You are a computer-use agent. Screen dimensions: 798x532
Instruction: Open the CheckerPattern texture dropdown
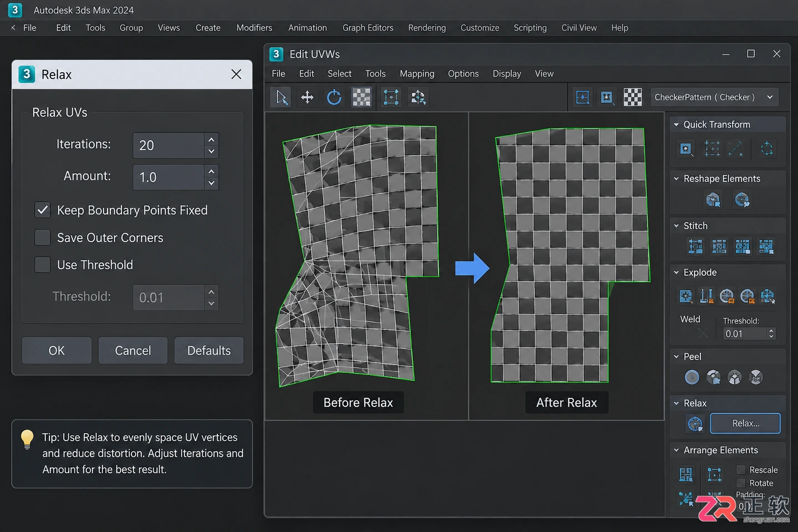[x=714, y=97]
